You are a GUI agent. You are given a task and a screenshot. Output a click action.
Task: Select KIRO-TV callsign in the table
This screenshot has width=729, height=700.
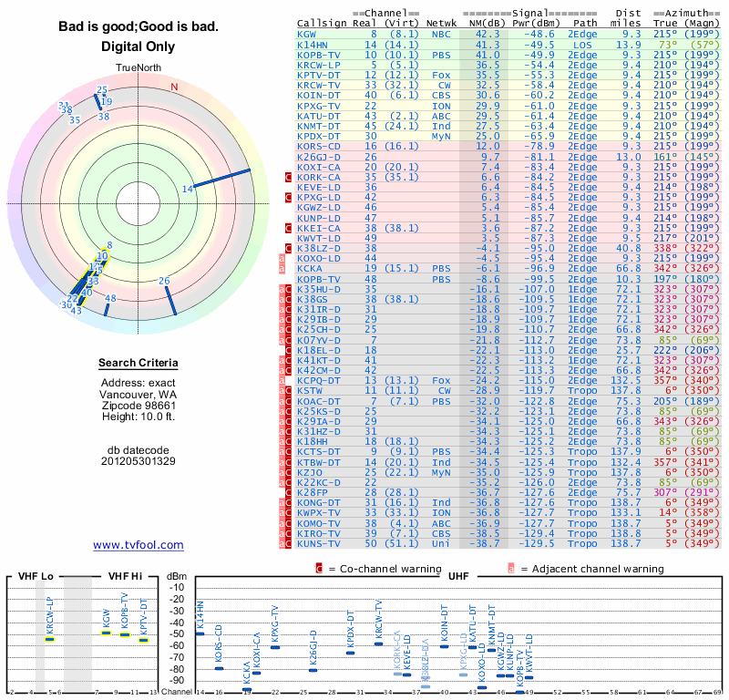tap(319, 533)
